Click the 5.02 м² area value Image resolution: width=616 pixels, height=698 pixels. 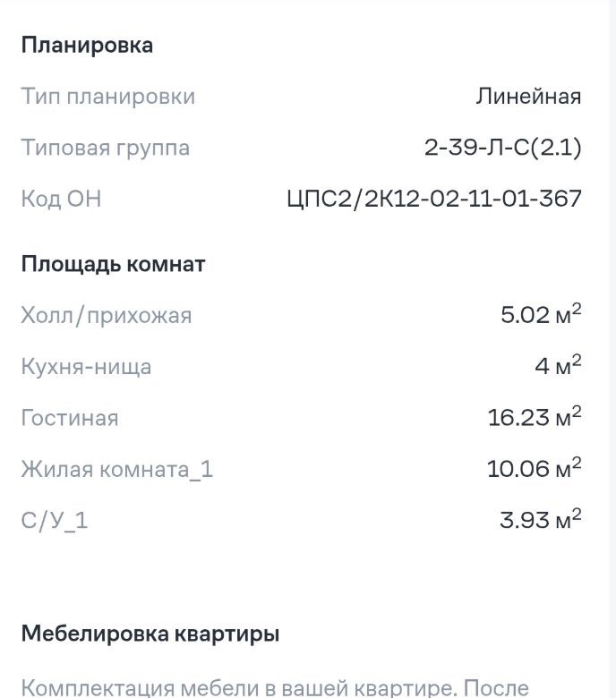[x=541, y=315]
